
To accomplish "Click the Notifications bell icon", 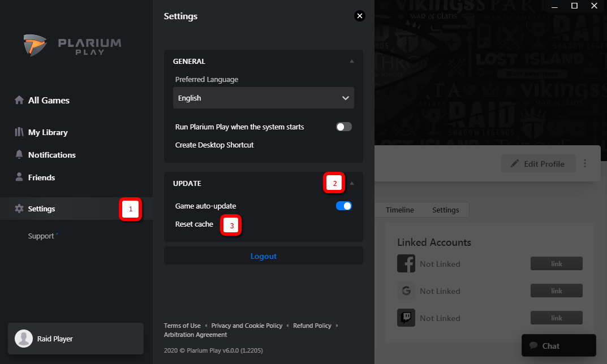I will pyautogui.click(x=19, y=154).
